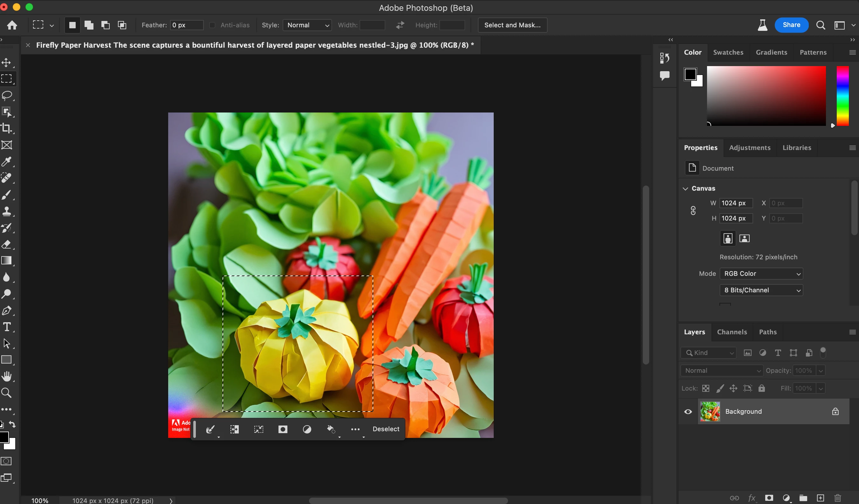
Task: Click the Select and Mask button
Action: (512, 25)
